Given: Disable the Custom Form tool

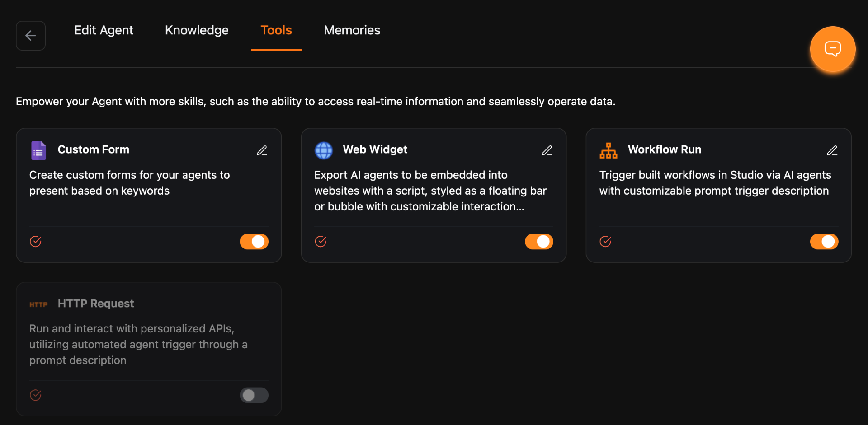Looking at the screenshot, I should (x=254, y=241).
